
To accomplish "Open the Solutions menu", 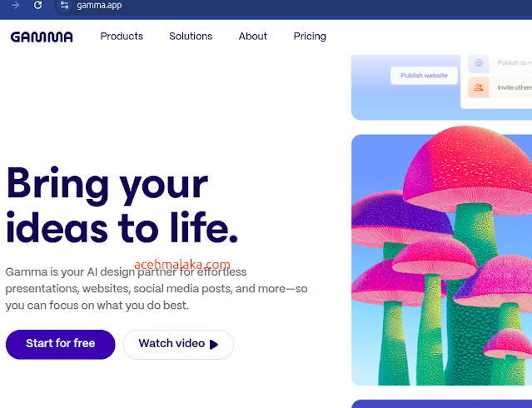I will (x=191, y=37).
